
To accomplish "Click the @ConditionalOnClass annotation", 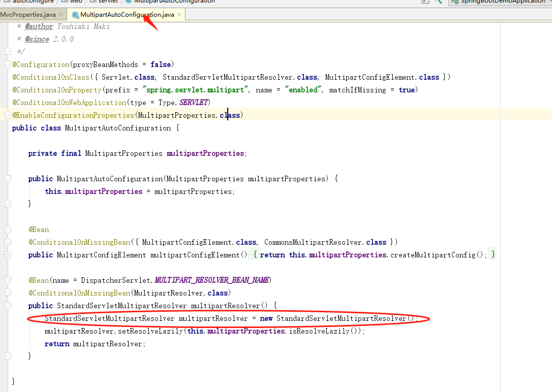I will tap(51, 77).
